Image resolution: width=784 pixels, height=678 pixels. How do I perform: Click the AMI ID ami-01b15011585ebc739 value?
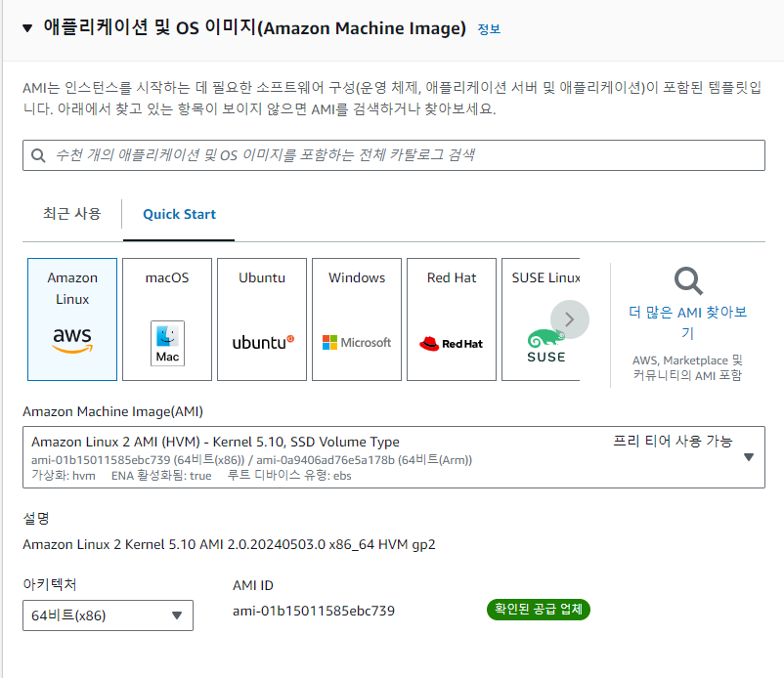(314, 611)
